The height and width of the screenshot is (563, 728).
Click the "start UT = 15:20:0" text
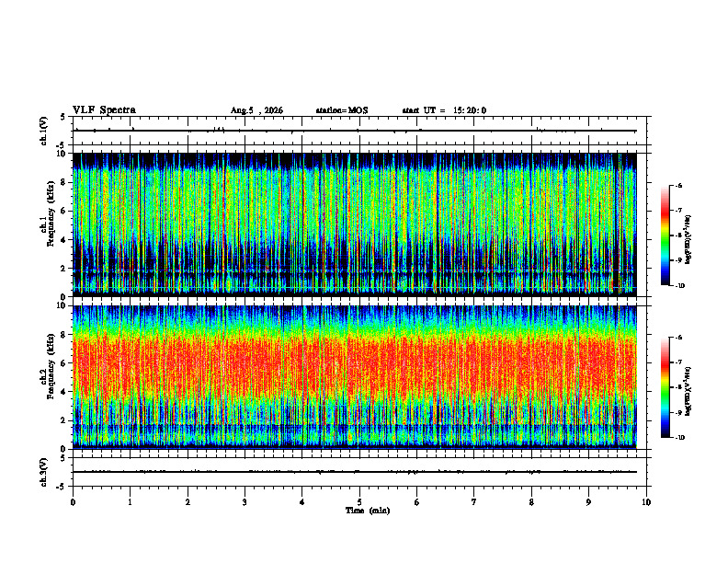pyautogui.click(x=444, y=110)
